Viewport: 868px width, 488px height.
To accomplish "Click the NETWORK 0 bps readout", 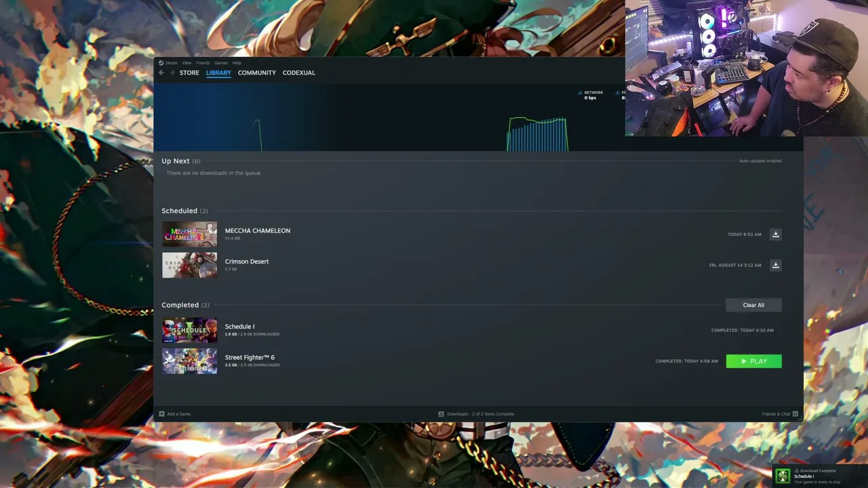I will coord(591,95).
